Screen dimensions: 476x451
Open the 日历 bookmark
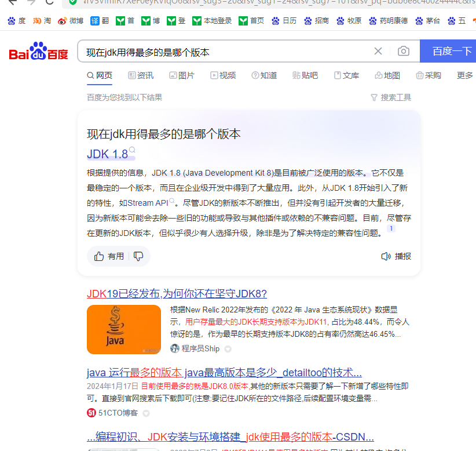284,21
